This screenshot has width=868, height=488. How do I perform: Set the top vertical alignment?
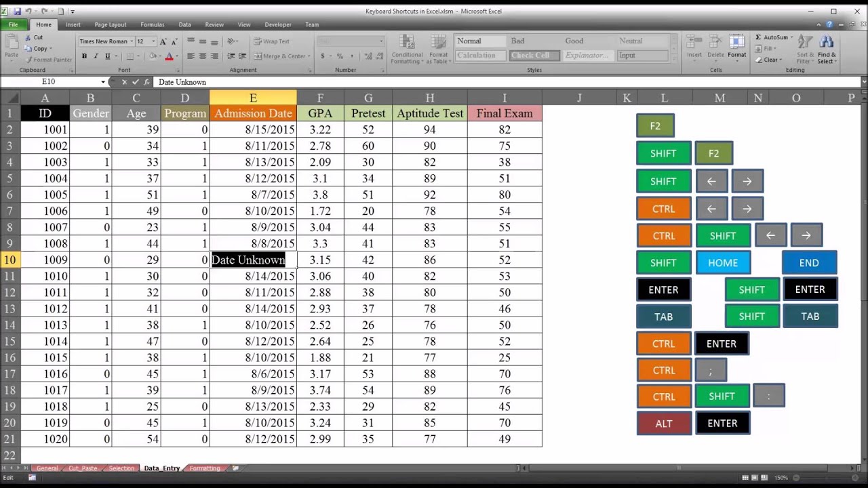pos(191,41)
